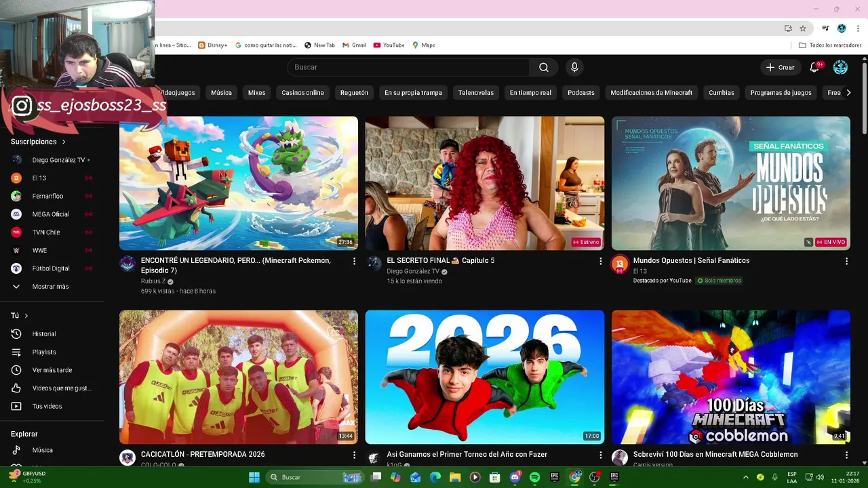Viewport: 868px width, 488px height.
Task: Open Spotify from taskbar
Action: [x=534, y=477]
